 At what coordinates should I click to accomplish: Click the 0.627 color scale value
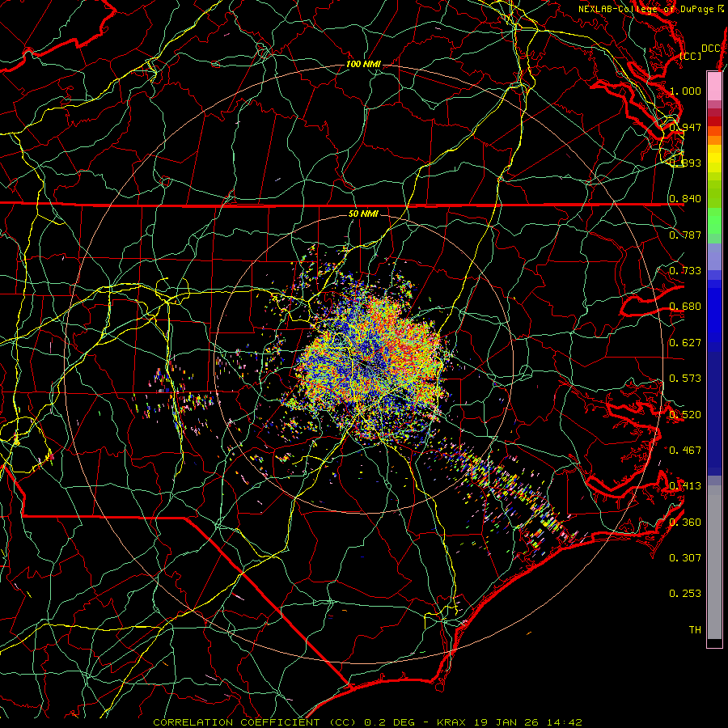(x=685, y=343)
